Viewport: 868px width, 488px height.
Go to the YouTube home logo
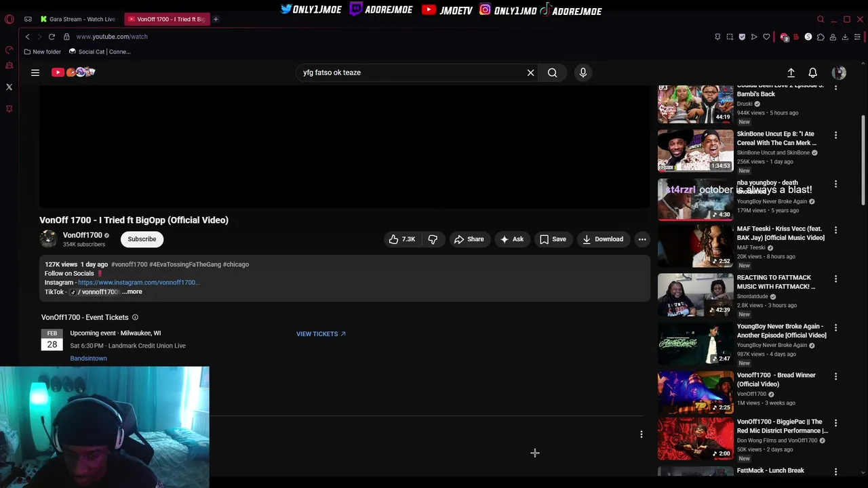[73, 73]
